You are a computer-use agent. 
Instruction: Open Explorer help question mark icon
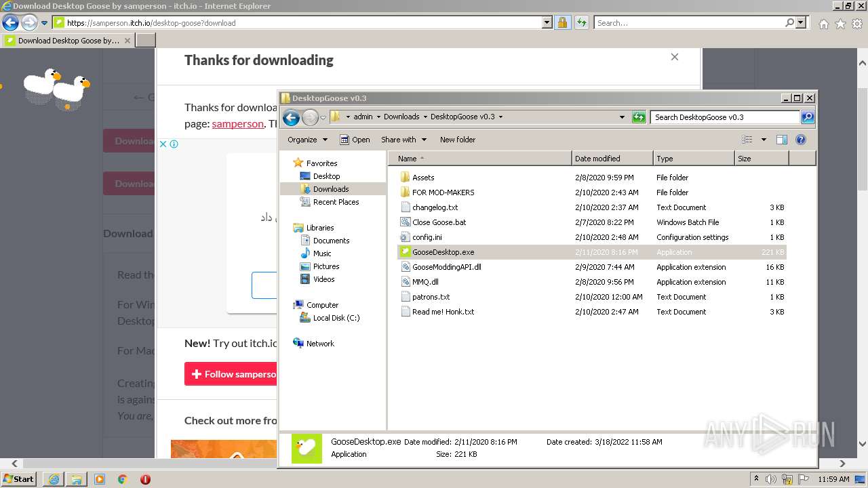pos(800,140)
